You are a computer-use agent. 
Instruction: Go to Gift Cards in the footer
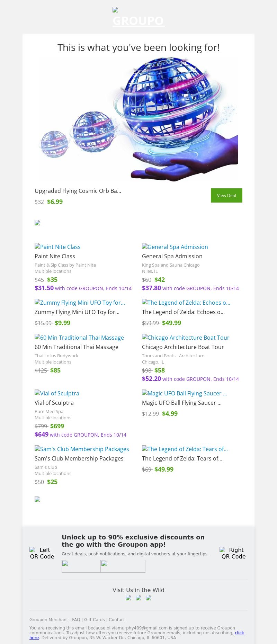tap(94, 620)
